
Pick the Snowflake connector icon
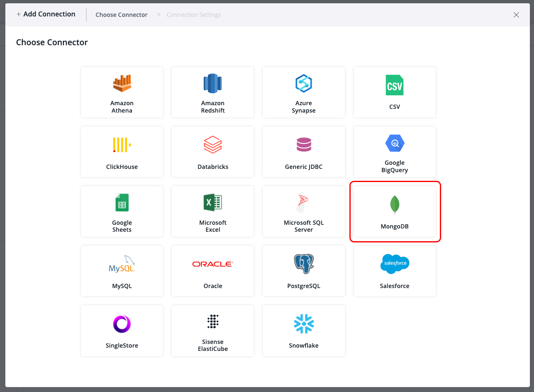[304, 324]
